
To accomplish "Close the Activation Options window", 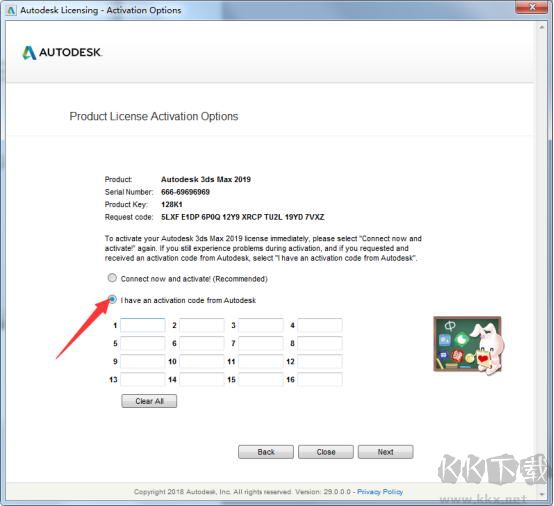I will [x=532, y=7].
